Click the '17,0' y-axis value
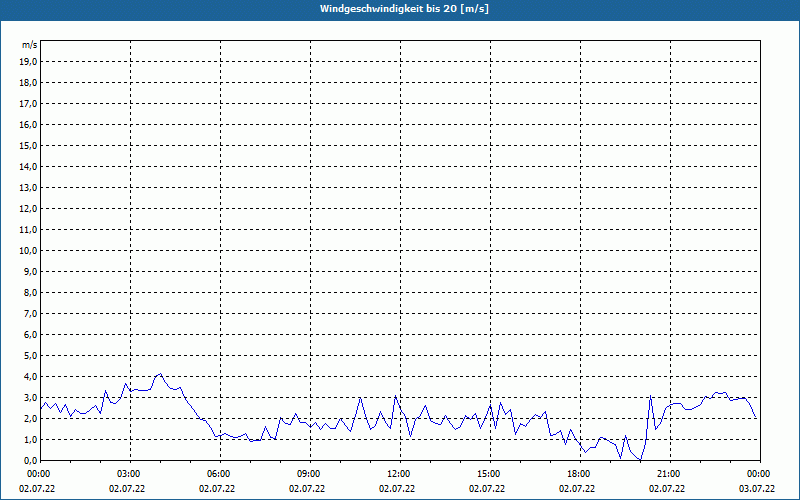This screenshot has width=800, height=500. pos(28,104)
